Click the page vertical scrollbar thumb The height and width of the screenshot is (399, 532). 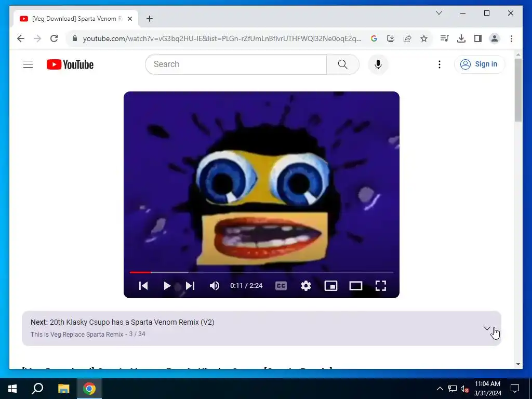pyautogui.click(x=518, y=90)
